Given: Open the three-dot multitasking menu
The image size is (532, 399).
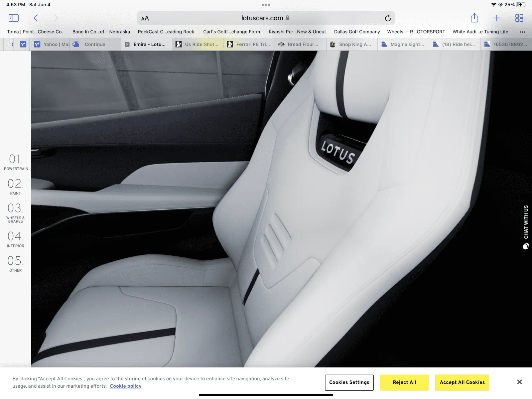Looking at the screenshot, I should [266, 5].
